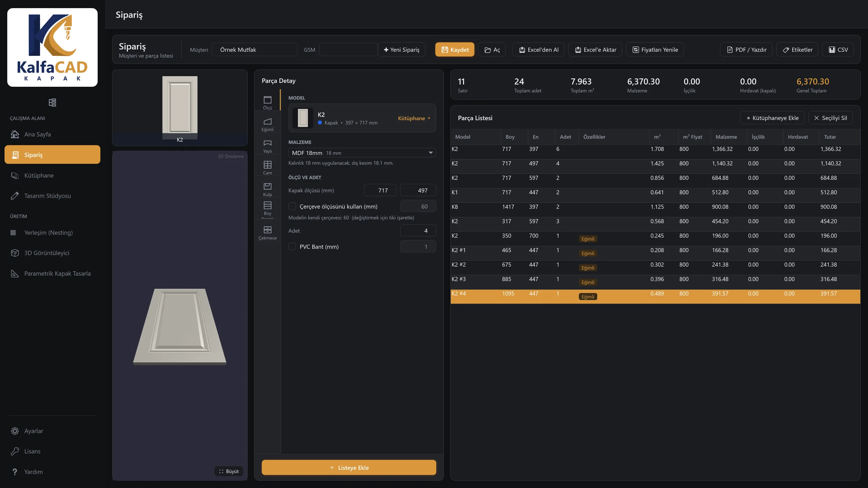Image resolution: width=868 pixels, height=488 pixels.
Task: Click the Adet quantity field
Action: point(418,230)
